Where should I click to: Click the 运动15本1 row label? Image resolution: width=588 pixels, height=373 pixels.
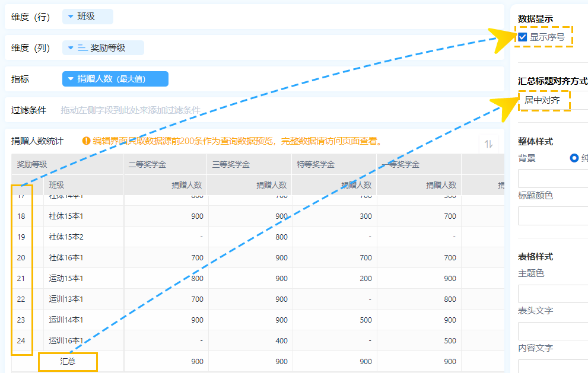pyautogui.click(x=66, y=279)
